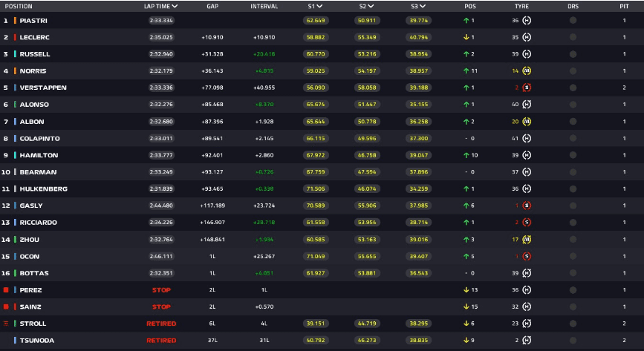The image size is (644, 351).
Task: Click Alonso's DRS indicator dot
Action: tap(573, 105)
